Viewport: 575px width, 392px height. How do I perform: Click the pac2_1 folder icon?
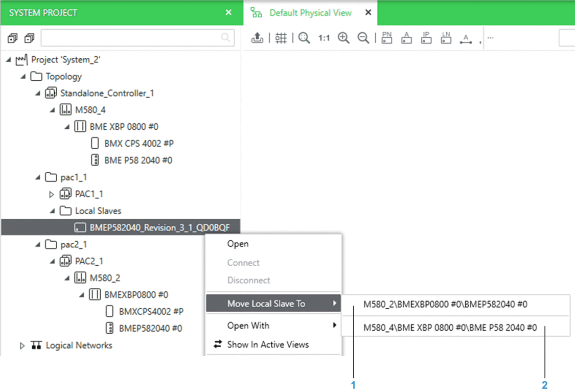(x=51, y=244)
